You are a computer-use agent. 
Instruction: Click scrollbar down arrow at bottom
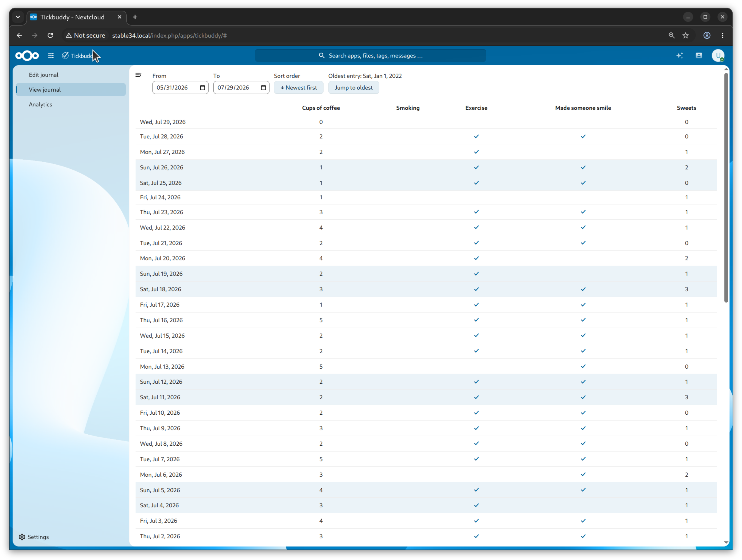(726, 542)
